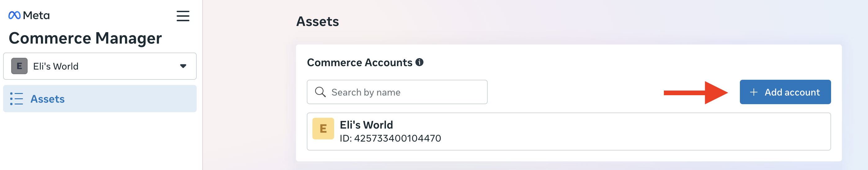Click the magnifying glass search icon

320,92
